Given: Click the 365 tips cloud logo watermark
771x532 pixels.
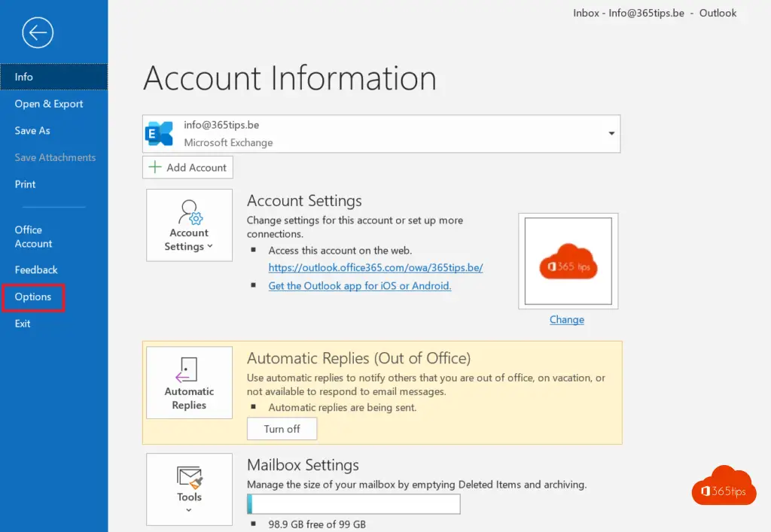Looking at the screenshot, I should pos(723,485).
